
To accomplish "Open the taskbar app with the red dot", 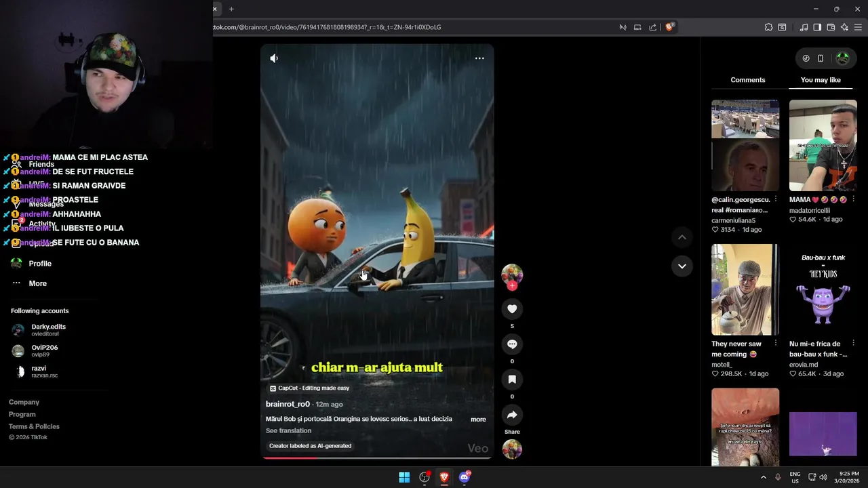I will click(x=425, y=477).
